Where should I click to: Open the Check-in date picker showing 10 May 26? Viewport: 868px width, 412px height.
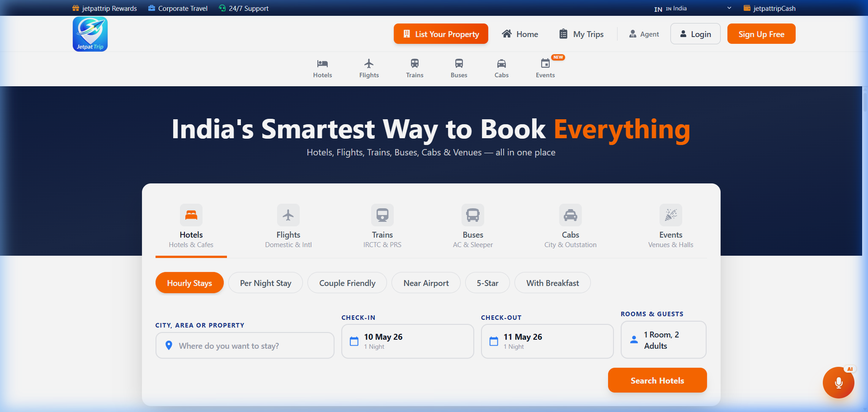tap(407, 341)
